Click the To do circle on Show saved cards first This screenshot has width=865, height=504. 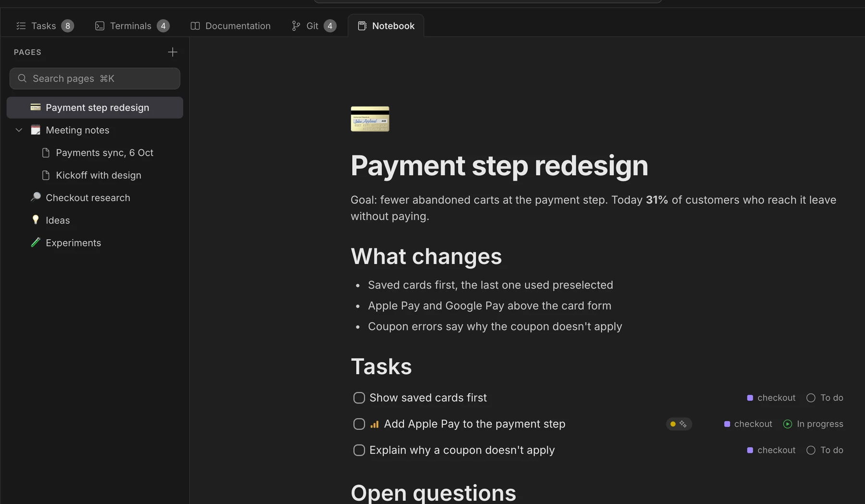coord(811,398)
